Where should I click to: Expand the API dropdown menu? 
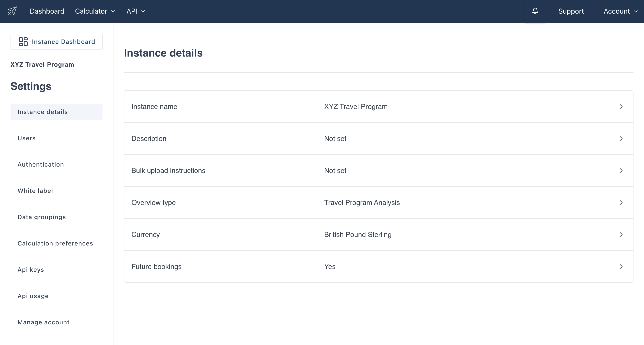point(136,11)
